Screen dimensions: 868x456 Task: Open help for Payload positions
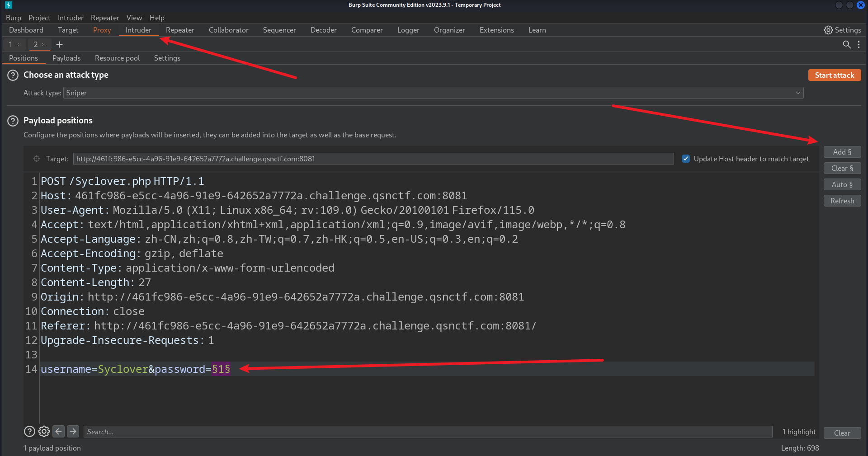[x=13, y=121]
